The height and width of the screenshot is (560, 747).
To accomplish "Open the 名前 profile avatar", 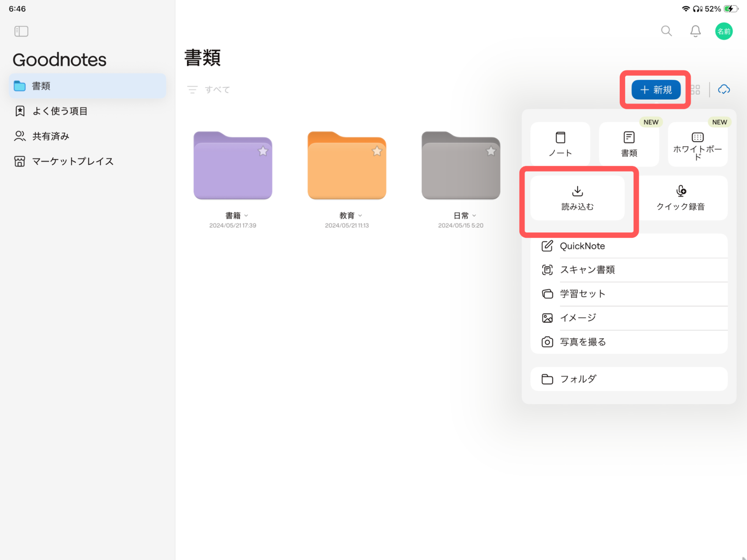I will pyautogui.click(x=724, y=31).
